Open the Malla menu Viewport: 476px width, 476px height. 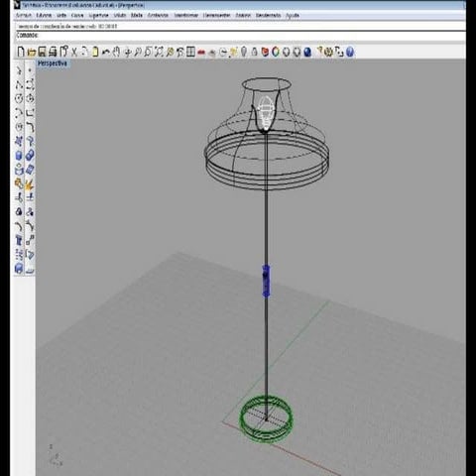point(137,15)
